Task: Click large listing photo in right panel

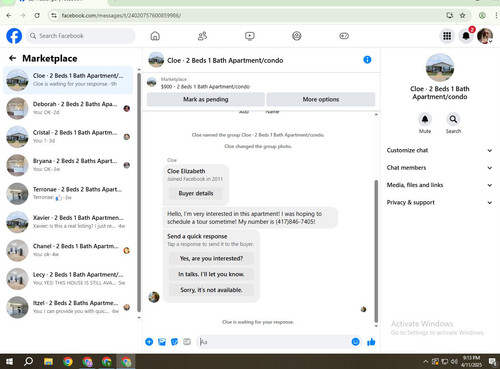Action: [440, 67]
